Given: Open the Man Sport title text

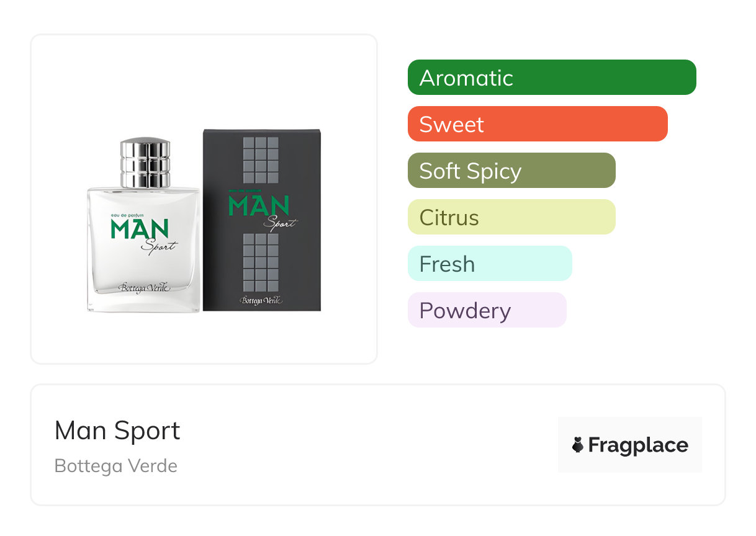Looking at the screenshot, I should click(x=117, y=431).
